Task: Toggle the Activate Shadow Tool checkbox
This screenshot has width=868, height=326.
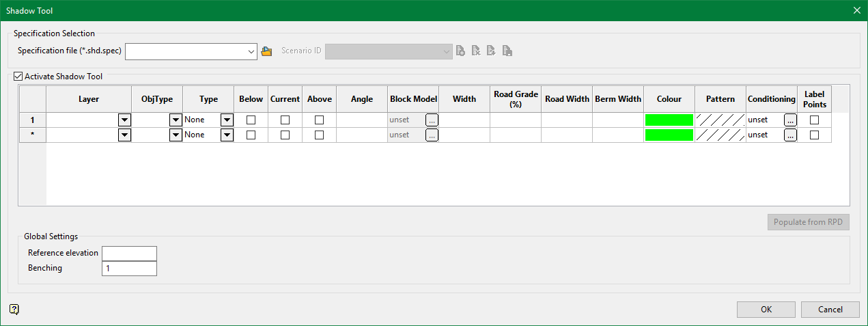Action: pyautogui.click(x=18, y=77)
